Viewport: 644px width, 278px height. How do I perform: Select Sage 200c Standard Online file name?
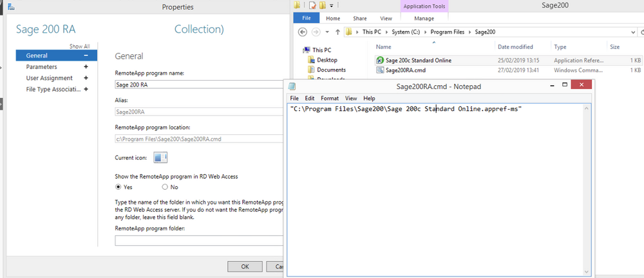(x=419, y=61)
